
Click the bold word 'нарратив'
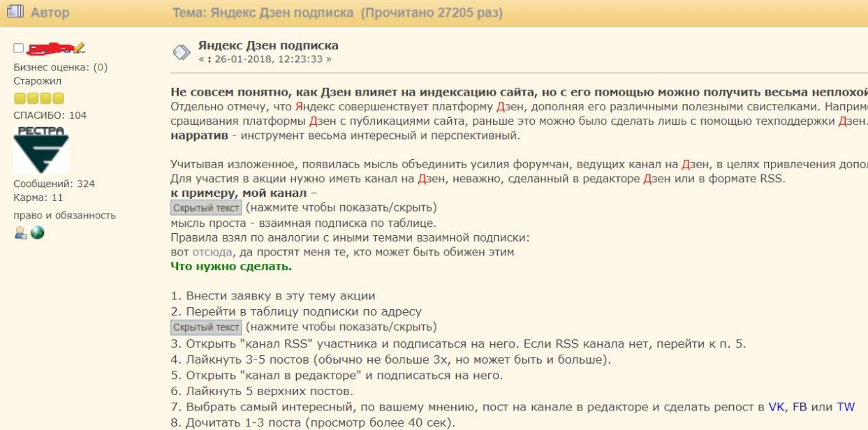pos(198,135)
